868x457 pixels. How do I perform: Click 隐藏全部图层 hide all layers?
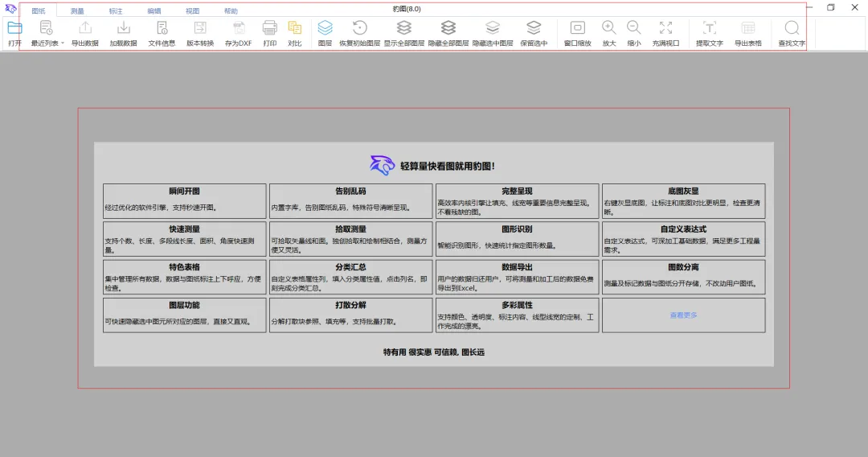(448, 33)
